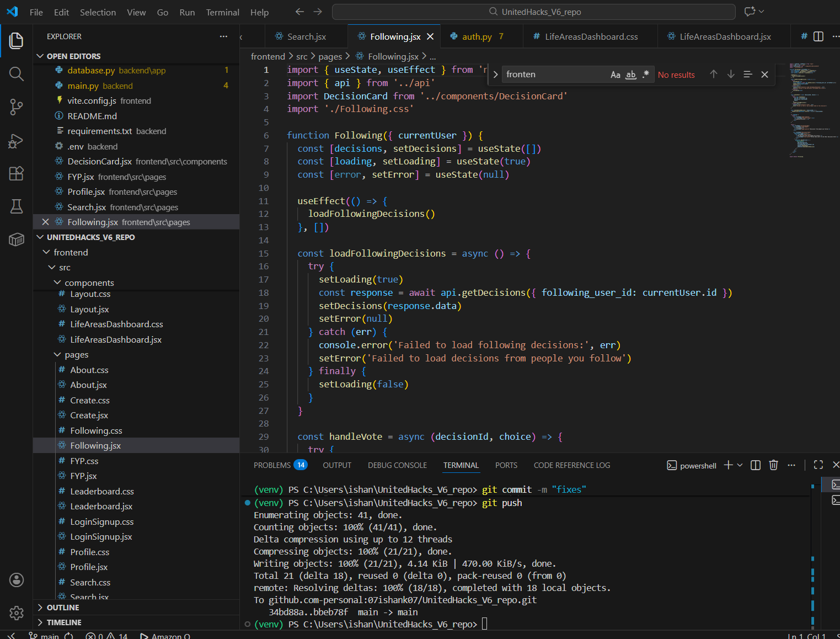Toggle Match Whole Word in find widget
Viewport: 840px width, 639px height.
(630, 74)
